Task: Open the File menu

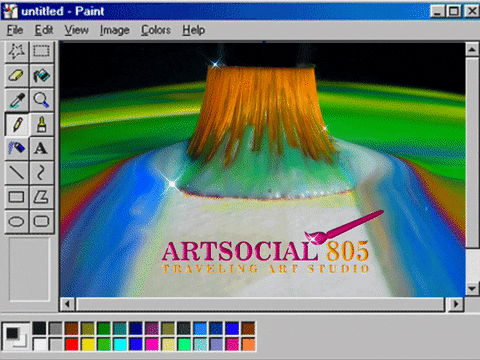Action: [15, 30]
